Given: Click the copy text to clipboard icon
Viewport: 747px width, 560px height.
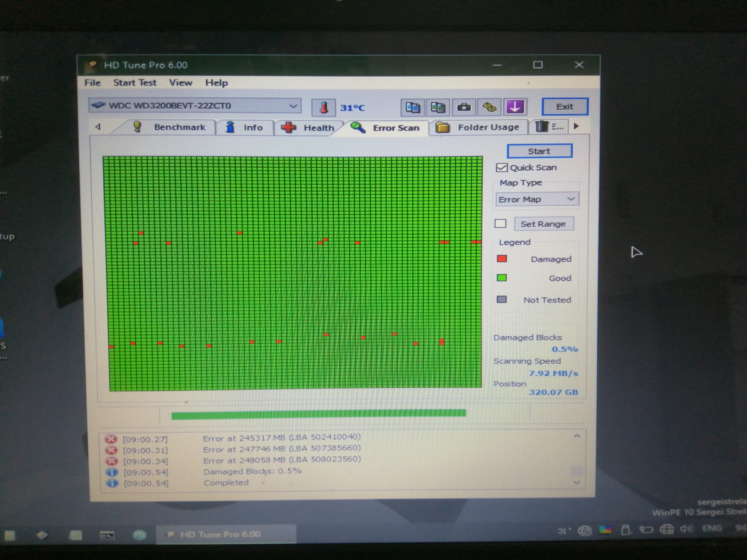Looking at the screenshot, I should click(412, 107).
